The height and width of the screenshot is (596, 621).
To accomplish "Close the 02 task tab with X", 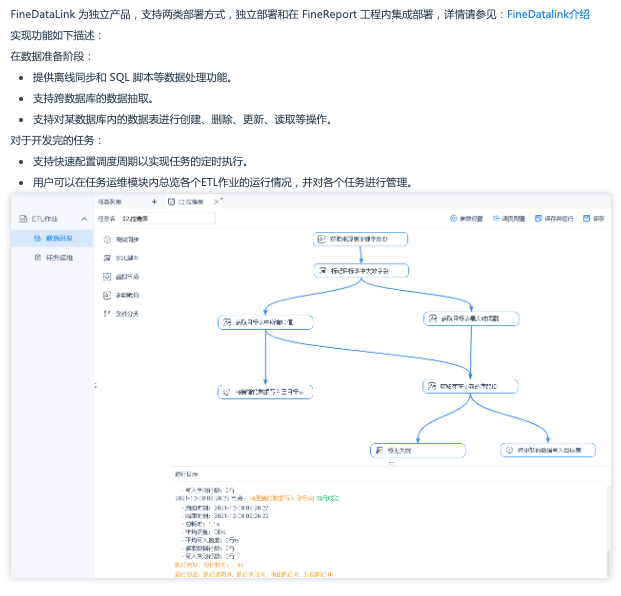I will (x=216, y=202).
